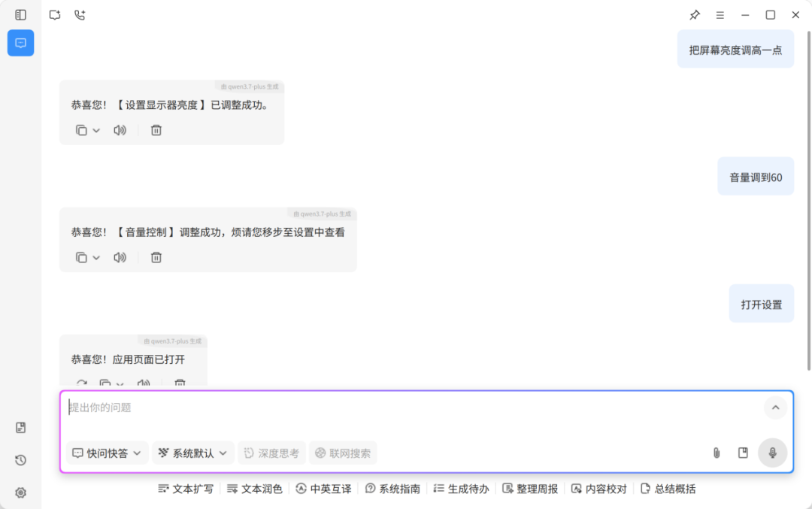This screenshot has width=812, height=509.
Task: Select the 文本润色 quick action
Action: tap(255, 489)
